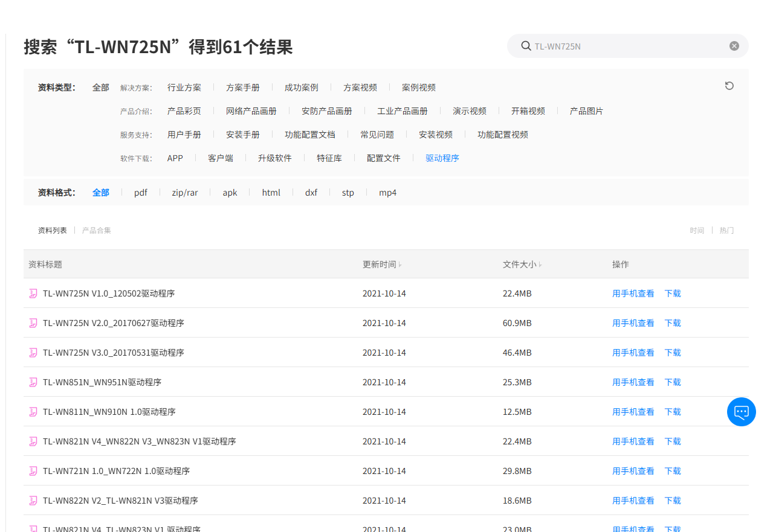The height and width of the screenshot is (532, 773).
Task: Switch to 产品合集 tab
Action: point(97,230)
